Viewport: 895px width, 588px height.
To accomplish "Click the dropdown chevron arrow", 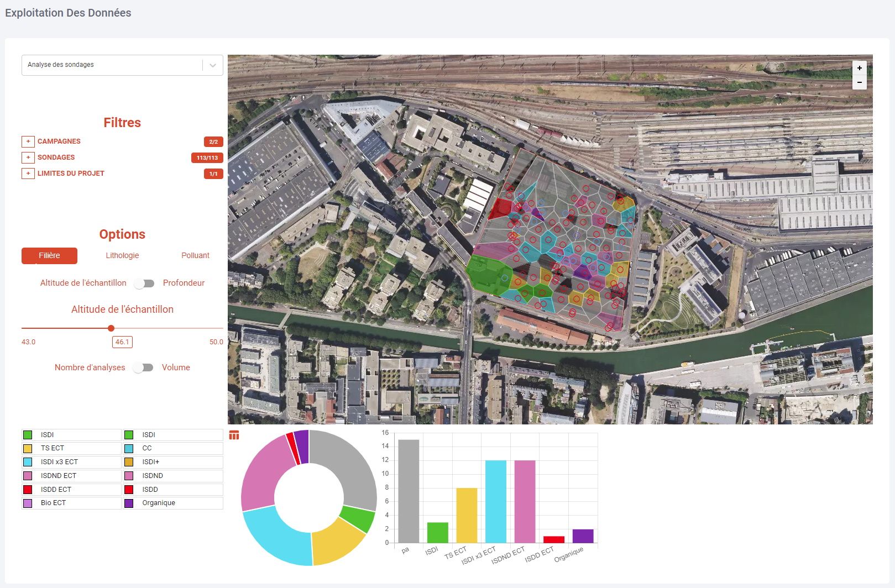I will point(213,65).
